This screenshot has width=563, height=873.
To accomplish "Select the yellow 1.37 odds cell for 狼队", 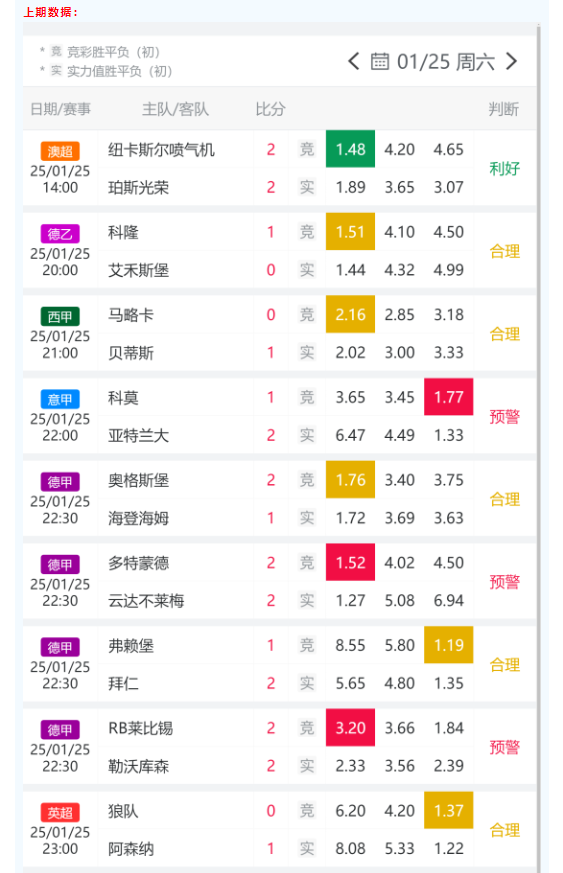I will pyautogui.click(x=448, y=810).
